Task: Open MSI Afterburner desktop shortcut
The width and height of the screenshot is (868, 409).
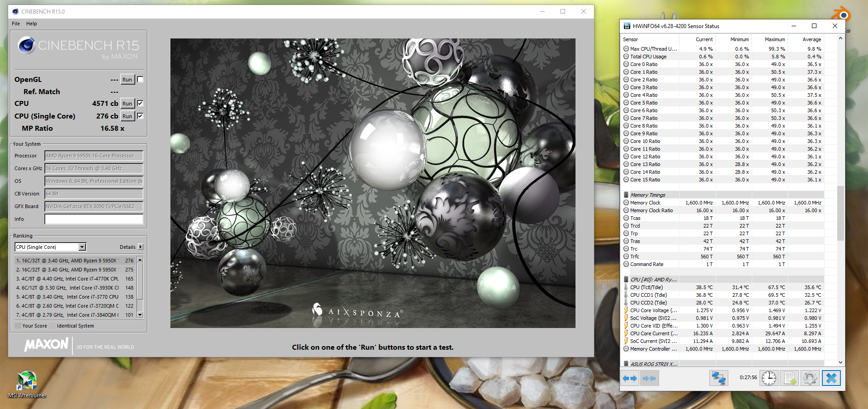Action: 27,384
